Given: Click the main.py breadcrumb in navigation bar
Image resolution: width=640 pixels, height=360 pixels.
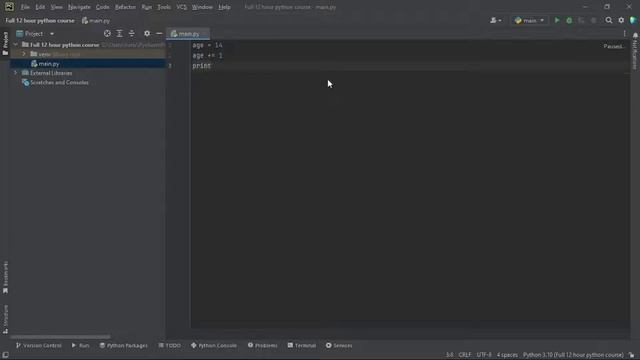Looking at the screenshot, I should (96, 20).
